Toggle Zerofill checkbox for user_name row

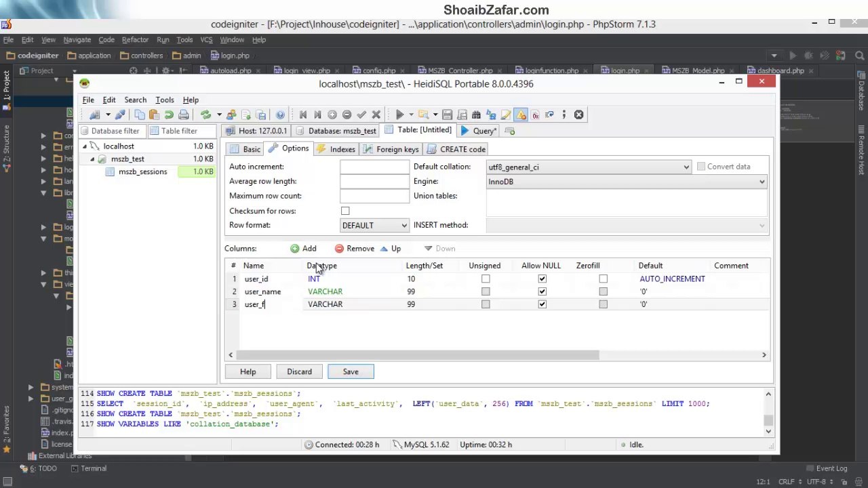tap(603, 291)
